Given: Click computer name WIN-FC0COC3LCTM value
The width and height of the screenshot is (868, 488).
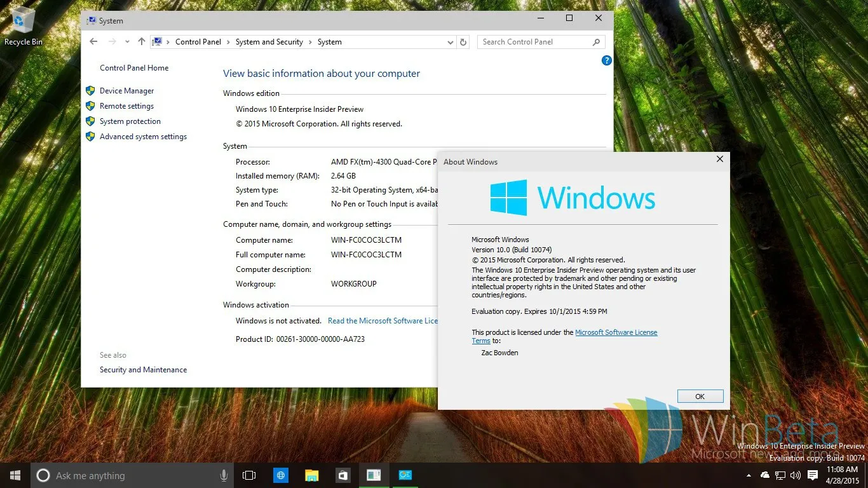Looking at the screenshot, I should pyautogui.click(x=366, y=240).
